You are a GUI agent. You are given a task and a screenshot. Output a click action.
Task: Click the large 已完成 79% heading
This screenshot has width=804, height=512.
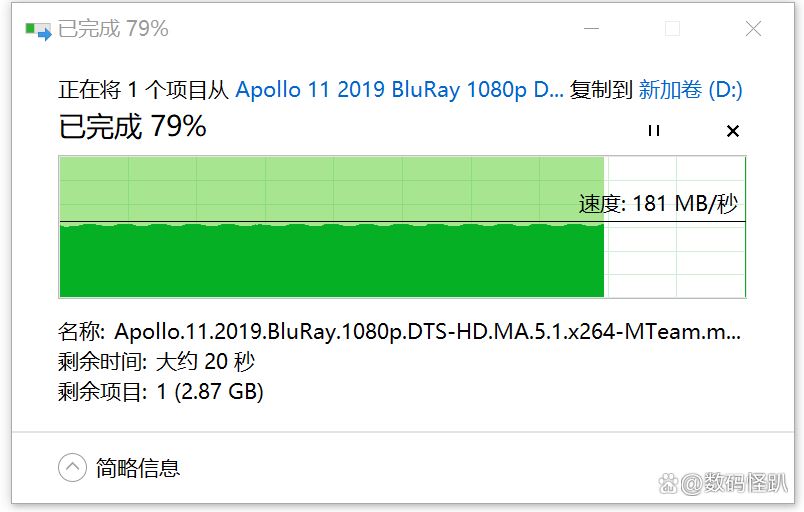coord(133,127)
